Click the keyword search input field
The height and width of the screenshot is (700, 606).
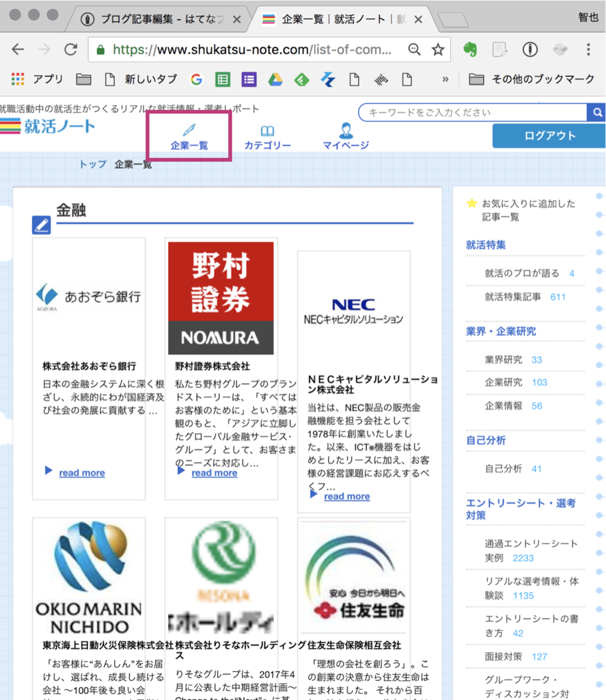[473, 112]
